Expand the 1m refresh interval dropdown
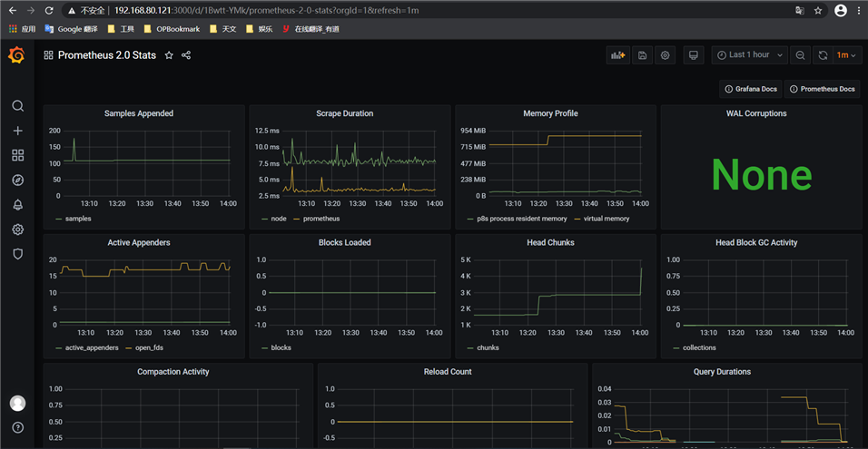Viewport: 868px width, 449px height. point(846,55)
